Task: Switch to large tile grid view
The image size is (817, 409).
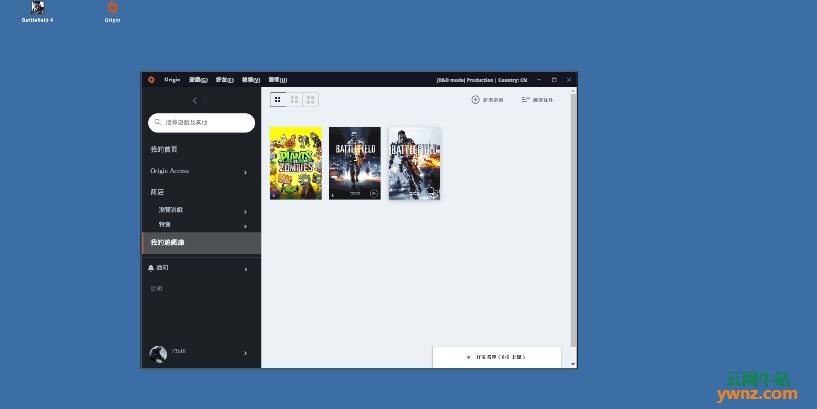Action: click(x=311, y=100)
